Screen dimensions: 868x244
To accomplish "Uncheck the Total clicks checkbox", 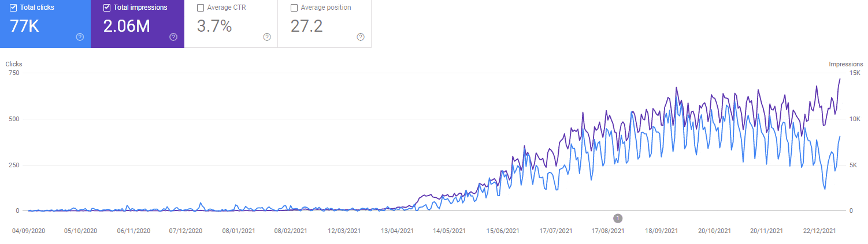I will pos(13,8).
